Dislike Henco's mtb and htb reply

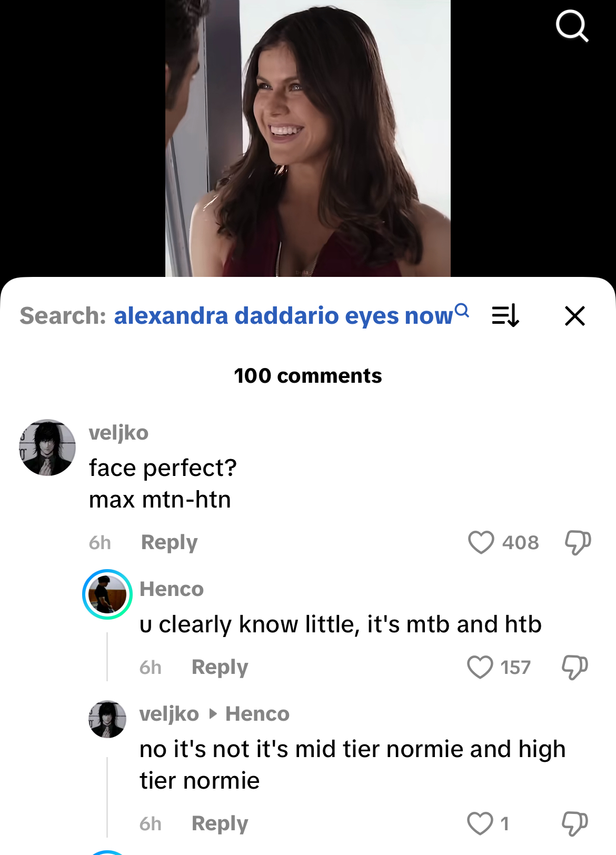pyautogui.click(x=574, y=667)
